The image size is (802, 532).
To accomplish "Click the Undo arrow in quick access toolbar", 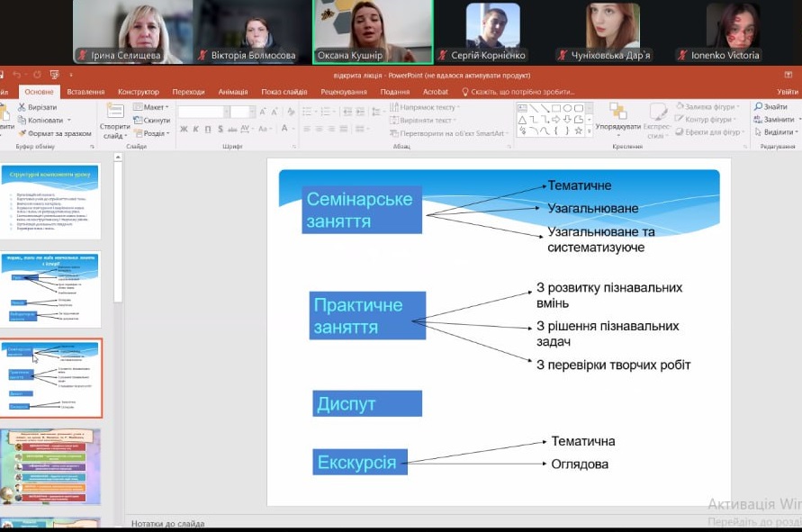I will (x=15, y=75).
